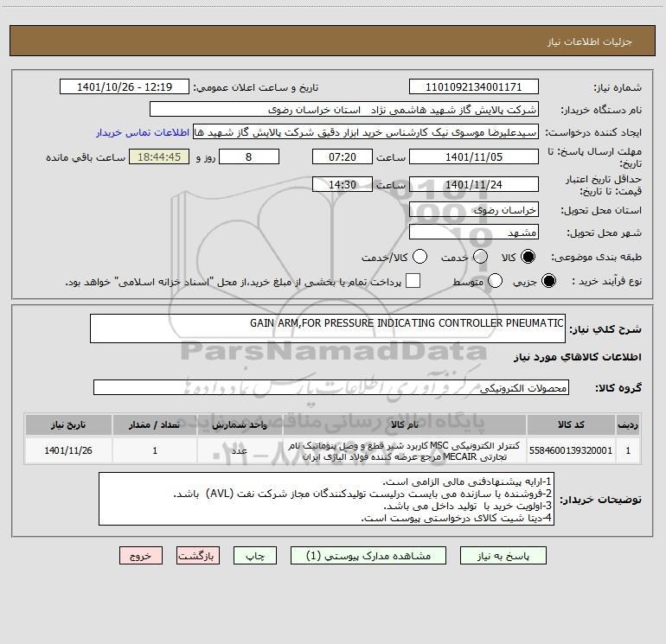666x644 pixels.
Task: Click the بازگشت back button
Action: (198, 556)
